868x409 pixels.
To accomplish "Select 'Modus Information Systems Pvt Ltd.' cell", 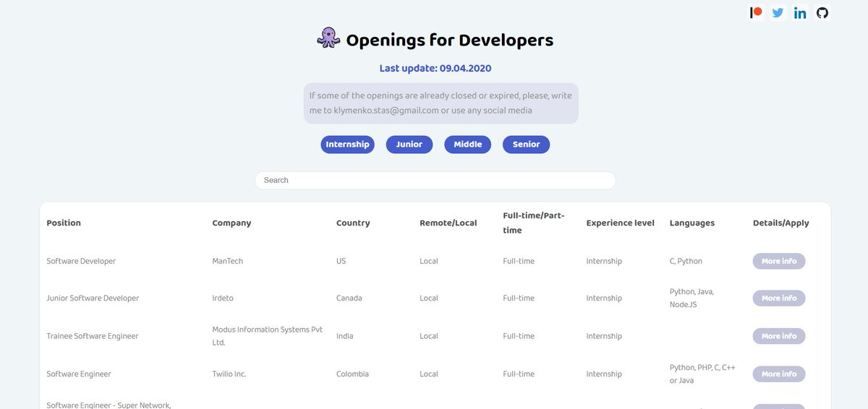I will (267, 336).
